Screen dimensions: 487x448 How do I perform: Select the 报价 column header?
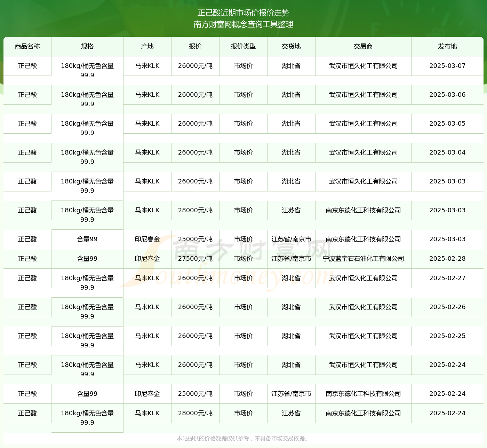[195, 46]
